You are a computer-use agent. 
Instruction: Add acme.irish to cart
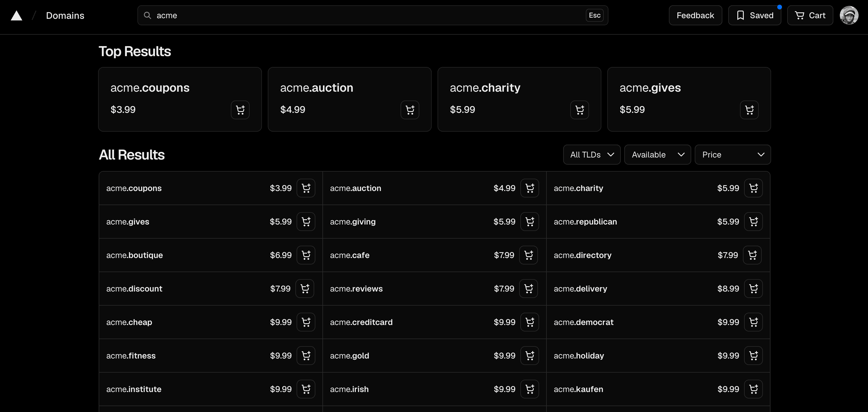coord(530,389)
